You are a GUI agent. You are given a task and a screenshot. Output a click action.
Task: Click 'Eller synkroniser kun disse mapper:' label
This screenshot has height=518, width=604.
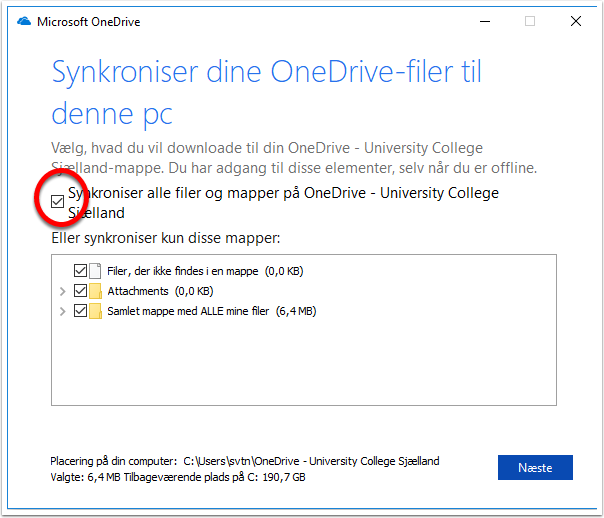point(166,238)
